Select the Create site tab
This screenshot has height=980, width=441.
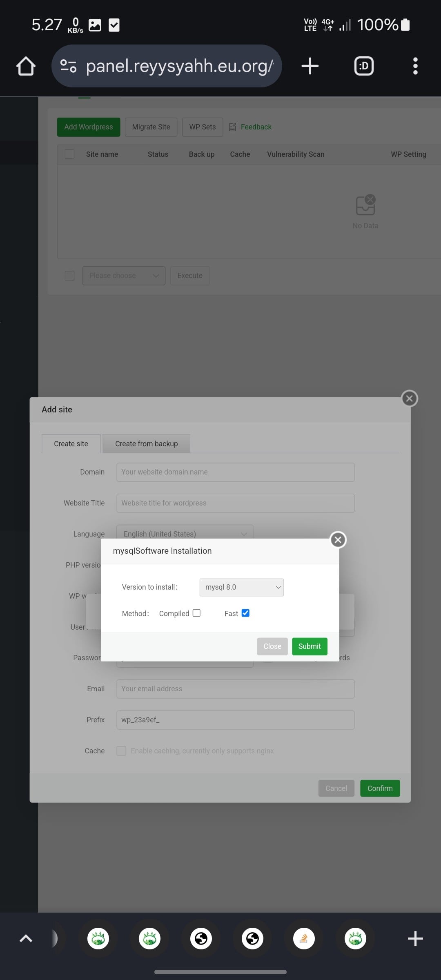coord(71,443)
